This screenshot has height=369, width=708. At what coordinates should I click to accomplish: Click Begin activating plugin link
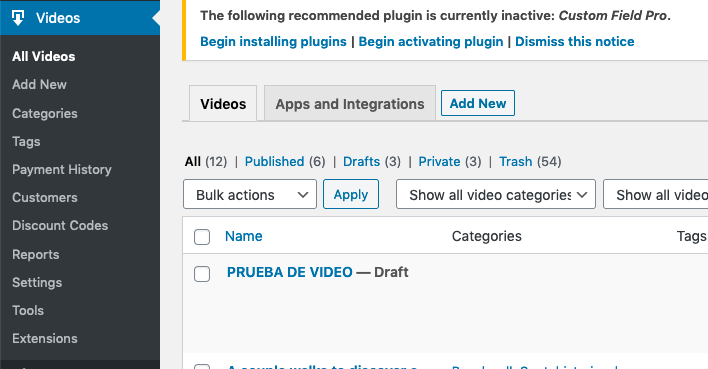click(431, 42)
